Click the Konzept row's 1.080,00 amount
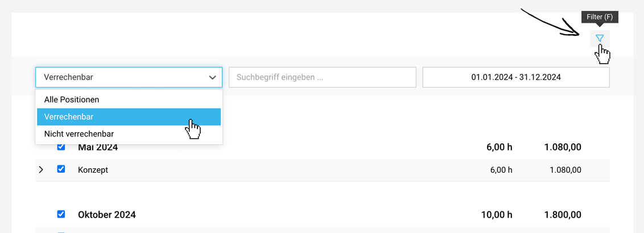 tap(565, 170)
